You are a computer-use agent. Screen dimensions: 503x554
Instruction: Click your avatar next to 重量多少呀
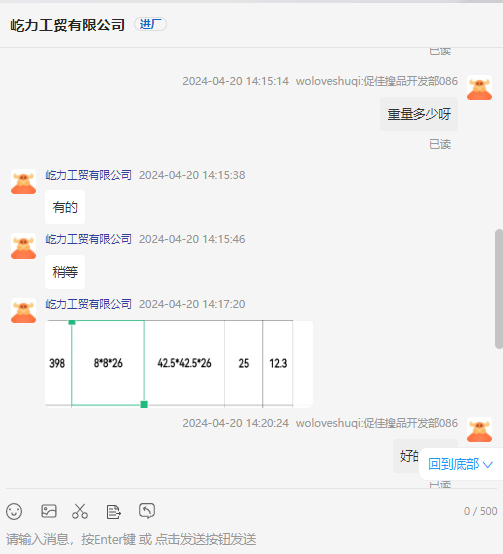479,88
